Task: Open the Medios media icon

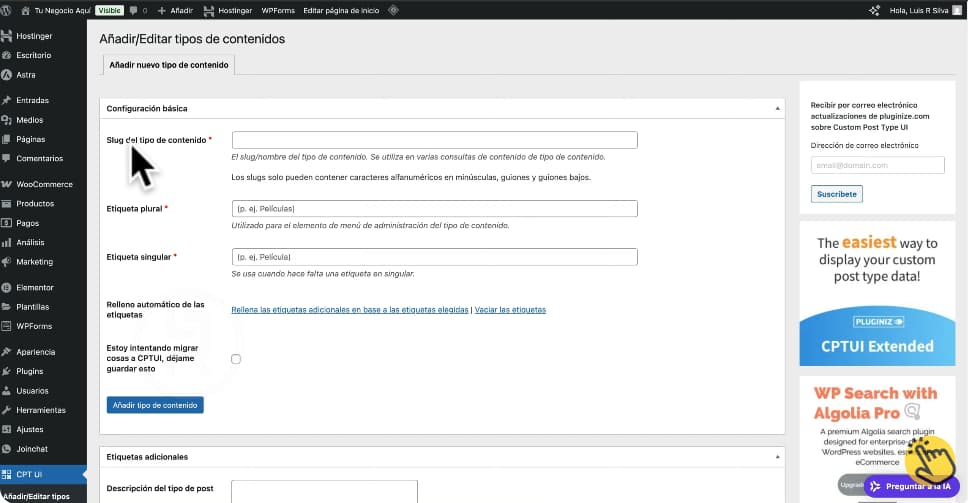Action: click(7, 120)
